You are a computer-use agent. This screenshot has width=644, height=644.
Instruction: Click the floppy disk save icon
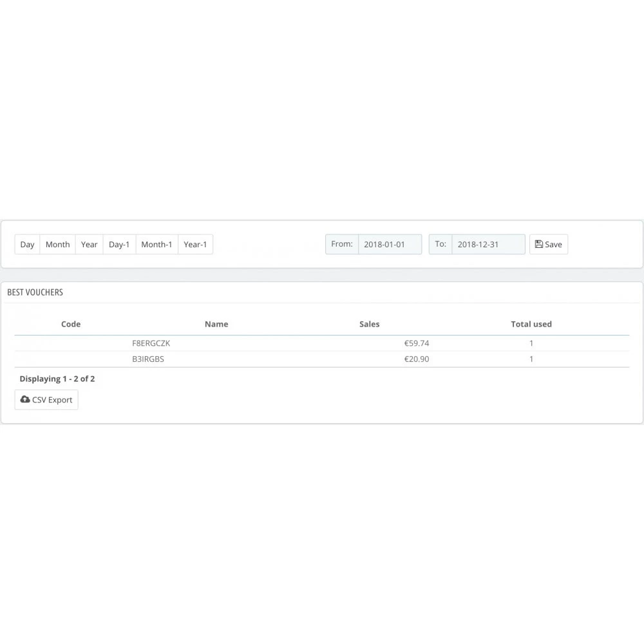pos(539,244)
